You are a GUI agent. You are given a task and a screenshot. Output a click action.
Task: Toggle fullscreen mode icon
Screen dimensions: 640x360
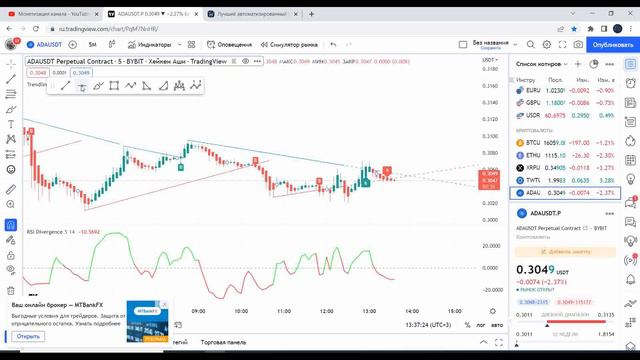[562, 44]
